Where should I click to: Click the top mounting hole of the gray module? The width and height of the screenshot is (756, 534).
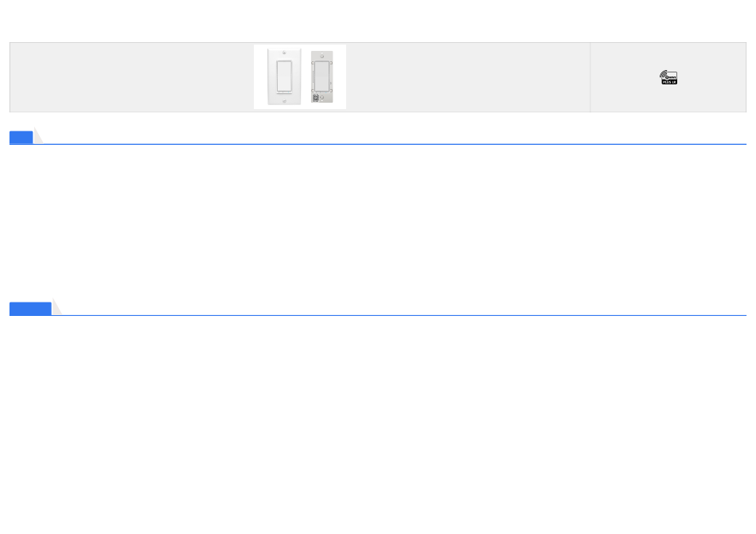[322, 56]
